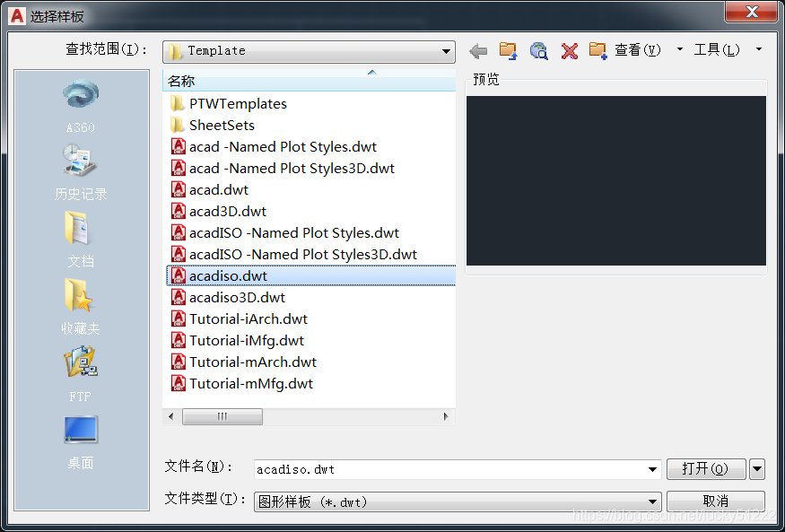785x532 pixels.
Task: Open the dropdown arrow beside 打开 button
Action: (756, 469)
